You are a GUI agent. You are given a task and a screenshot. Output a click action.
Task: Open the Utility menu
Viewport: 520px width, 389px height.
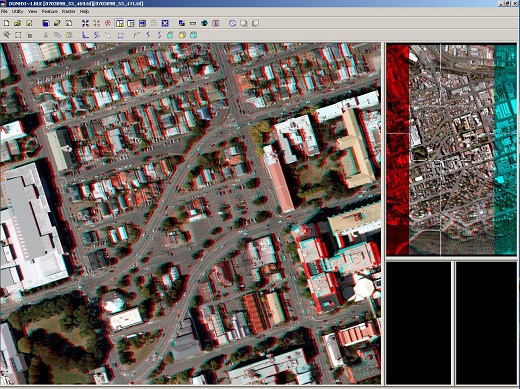17,11
